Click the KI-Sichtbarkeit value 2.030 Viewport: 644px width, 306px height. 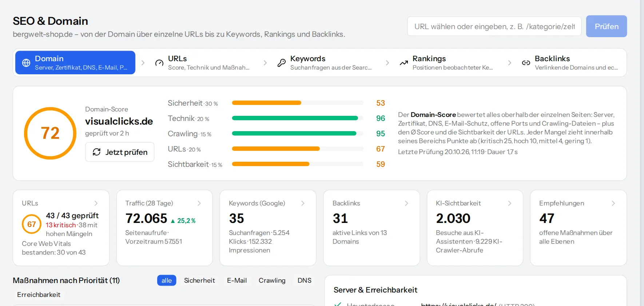point(453,219)
